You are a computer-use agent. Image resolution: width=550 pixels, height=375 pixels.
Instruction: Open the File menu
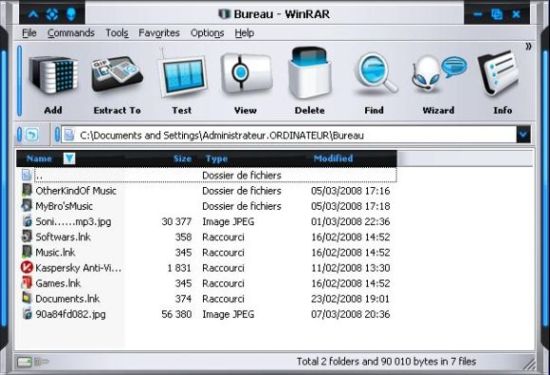click(x=29, y=33)
